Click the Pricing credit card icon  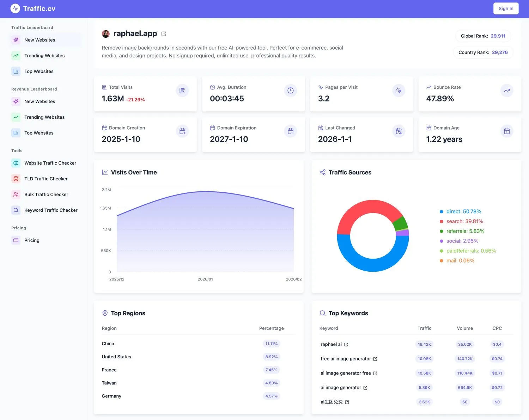[x=16, y=240]
